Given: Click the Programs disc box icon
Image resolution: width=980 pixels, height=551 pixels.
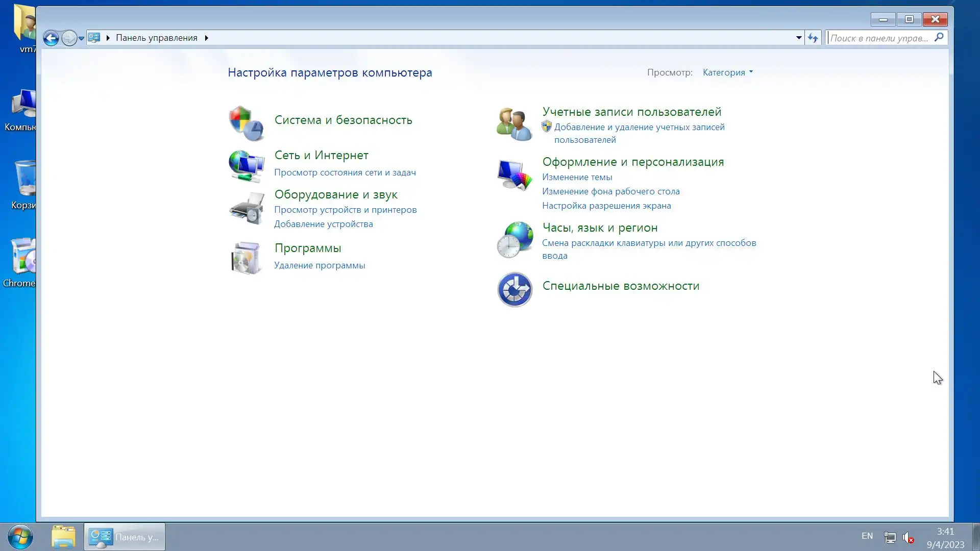Looking at the screenshot, I should pyautogui.click(x=247, y=258).
